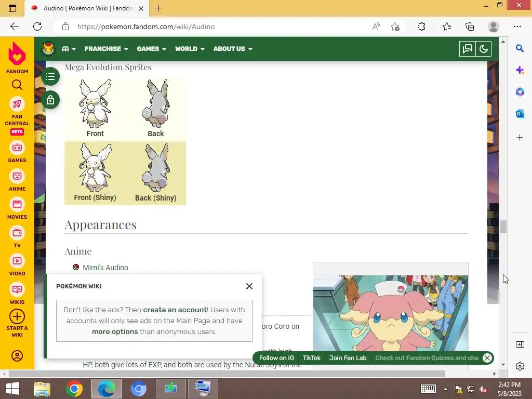This screenshot has width=532, height=399.
Task: Close the Audino browser tab
Action: point(141,8)
